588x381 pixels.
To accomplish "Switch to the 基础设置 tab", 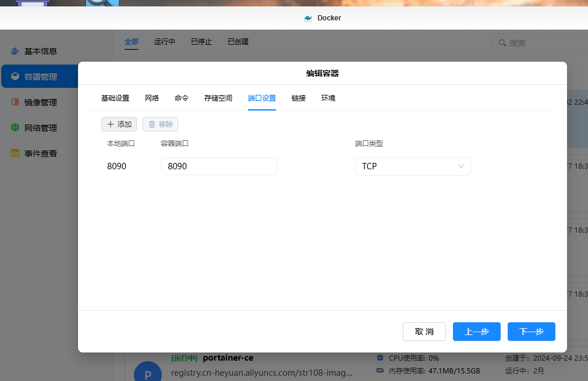I will pyautogui.click(x=115, y=98).
